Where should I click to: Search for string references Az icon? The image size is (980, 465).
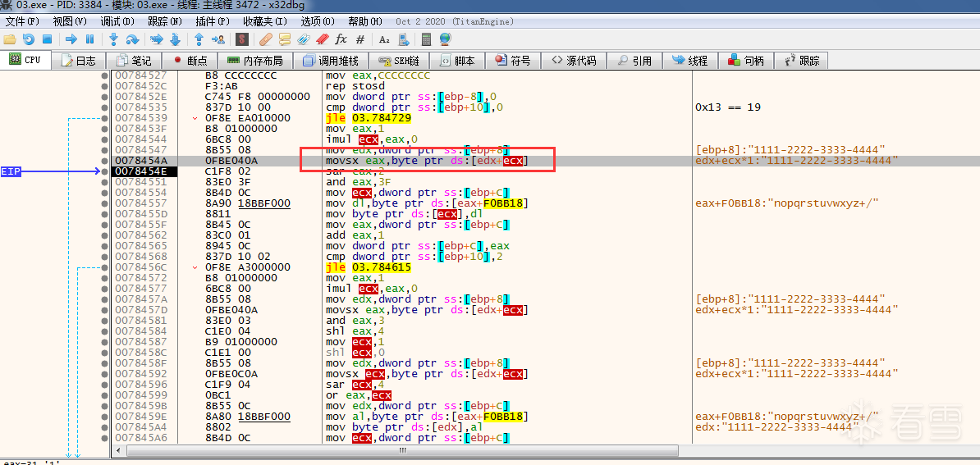[384, 39]
